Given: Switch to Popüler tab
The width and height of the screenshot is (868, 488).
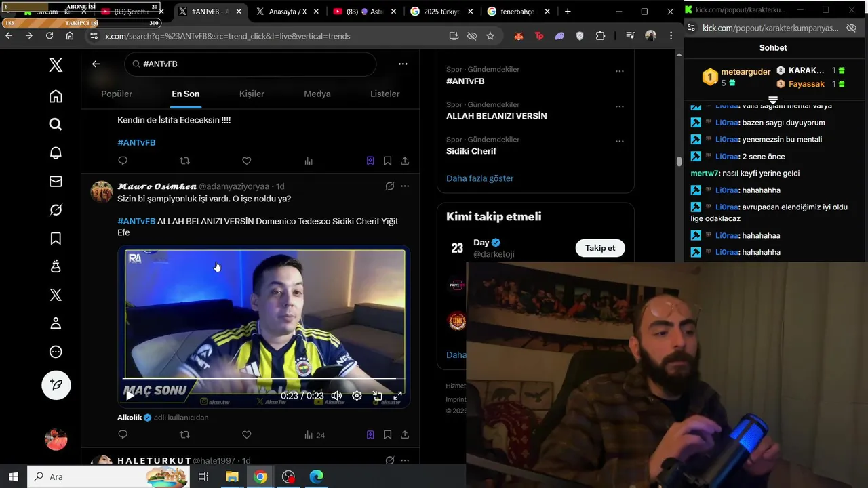Looking at the screenshot, I should [x=117, y=94].
